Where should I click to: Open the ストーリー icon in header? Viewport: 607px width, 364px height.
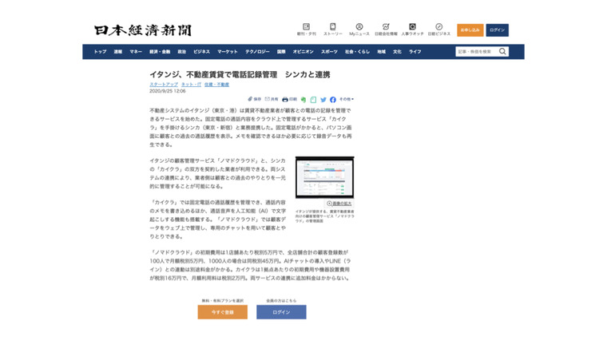[x=333, y=27]
